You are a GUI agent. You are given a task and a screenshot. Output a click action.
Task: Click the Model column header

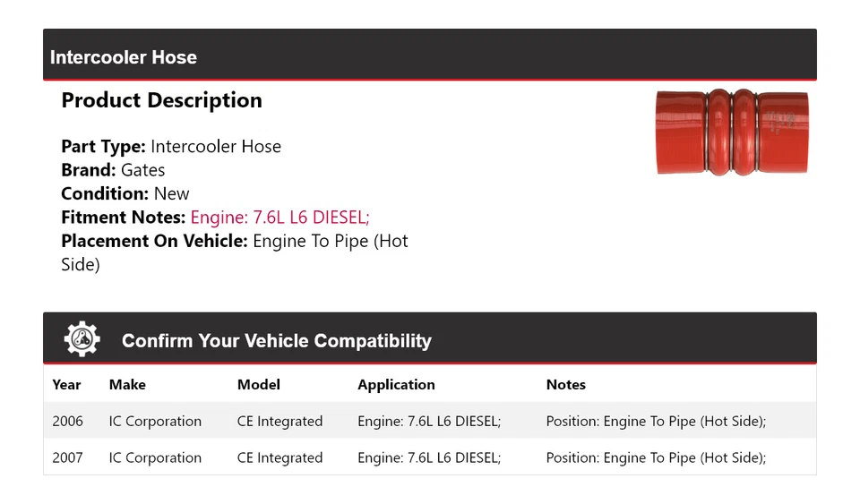click(x=258, y=385)
